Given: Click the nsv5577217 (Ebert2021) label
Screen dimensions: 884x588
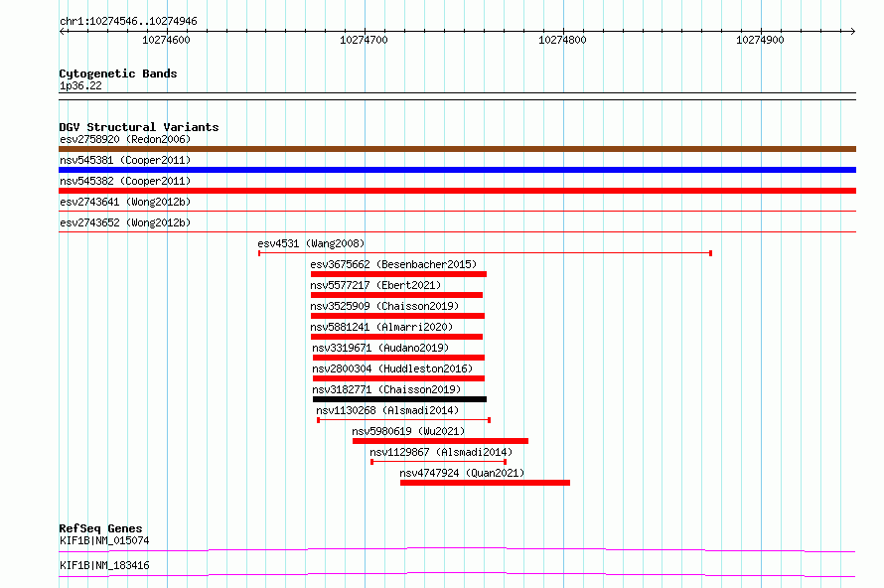Looking at the screenshot, I should [375, 285].
